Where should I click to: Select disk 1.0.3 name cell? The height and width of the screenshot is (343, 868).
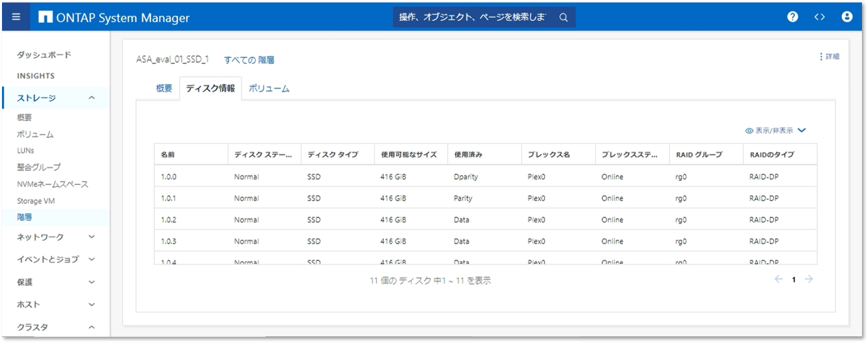pos(169,241)
